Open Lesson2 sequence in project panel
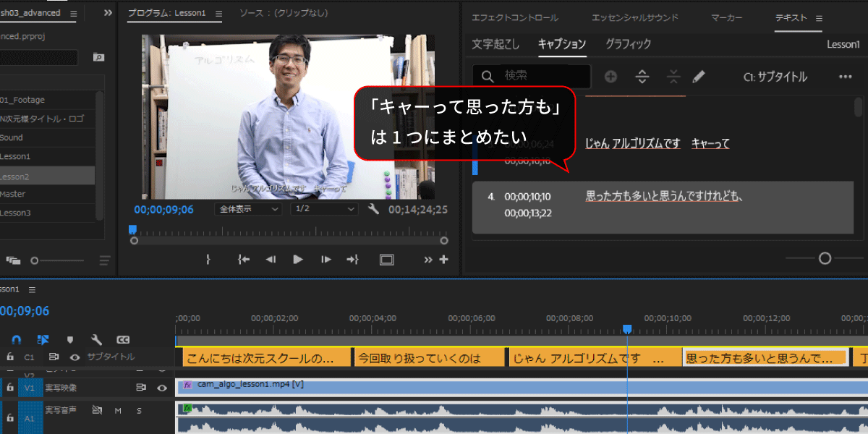This screenshot has height=434, width=868. click(x=47, y=176)
